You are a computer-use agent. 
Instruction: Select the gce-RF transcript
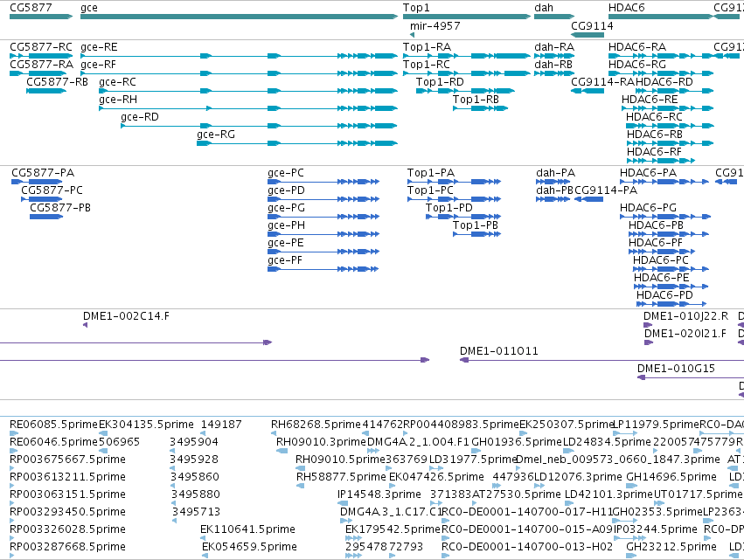[240, 73]
